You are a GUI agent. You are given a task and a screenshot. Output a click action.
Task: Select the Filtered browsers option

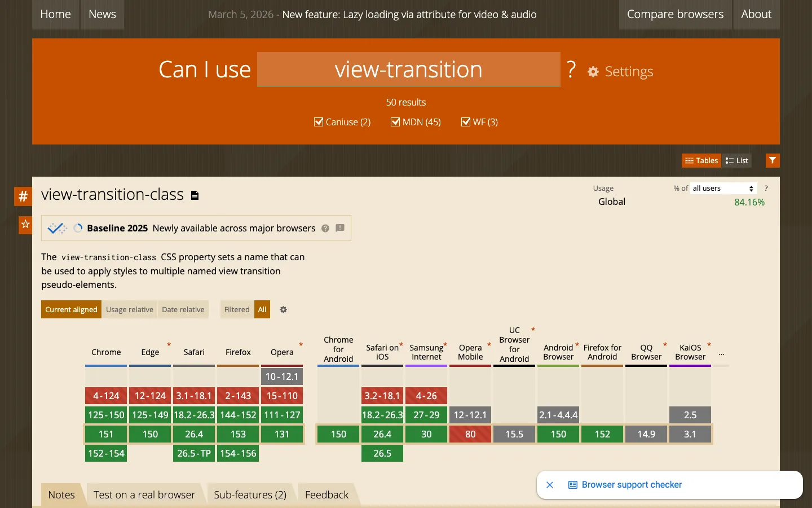(237, 309)
